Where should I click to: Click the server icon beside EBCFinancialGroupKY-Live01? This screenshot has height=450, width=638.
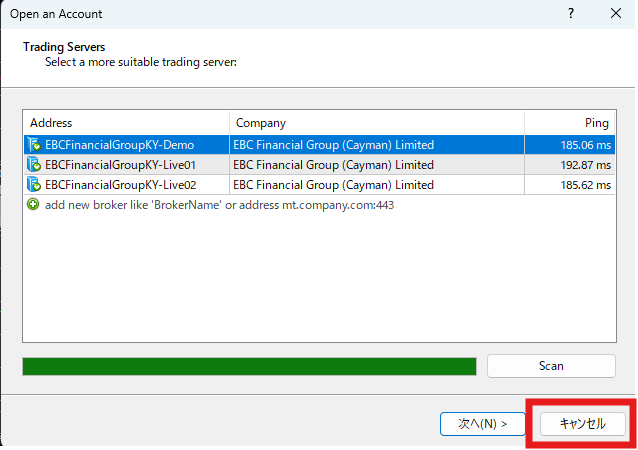[34, 165]
